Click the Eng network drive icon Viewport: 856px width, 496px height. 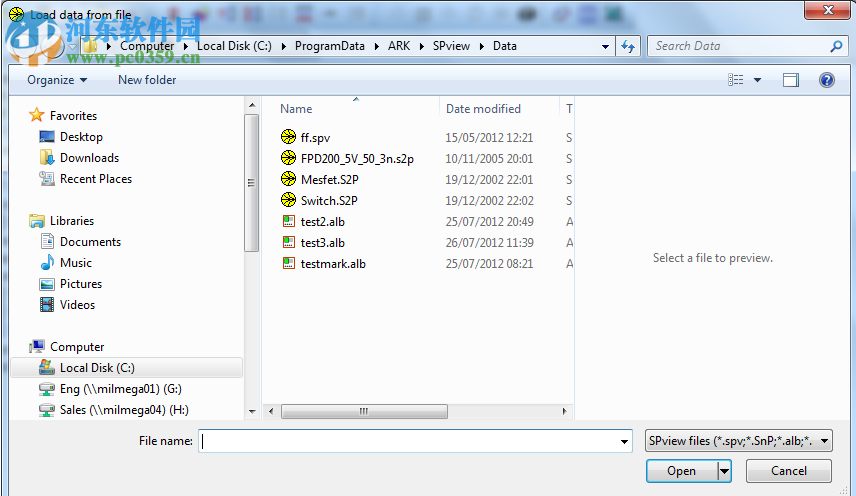(47, 389)
